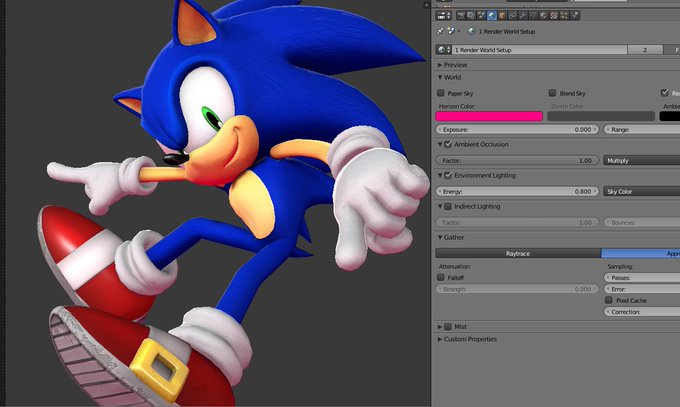Open the Material properties tab (sphere icon)
The image size is (680, 407).
click(x=544, y=16)
